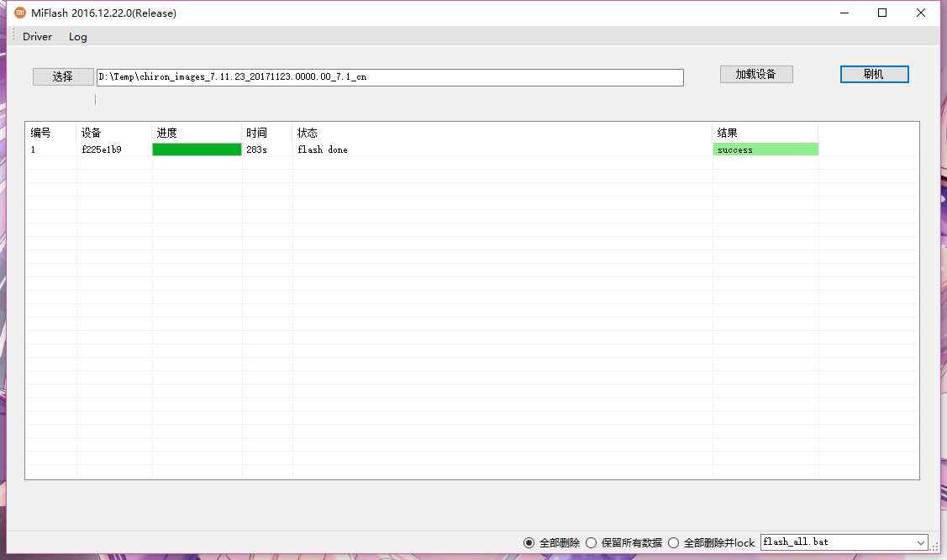Image resolution: width=947 pixels, height=560 pixels.
Task: Click the 进度 column header
Action: [167, 133]
